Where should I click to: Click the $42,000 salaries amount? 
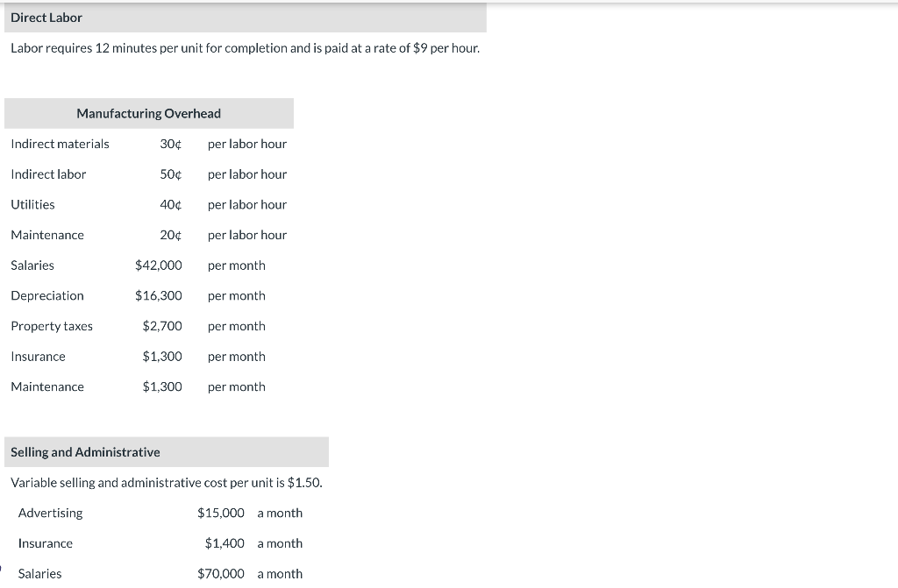click(159, 266)
